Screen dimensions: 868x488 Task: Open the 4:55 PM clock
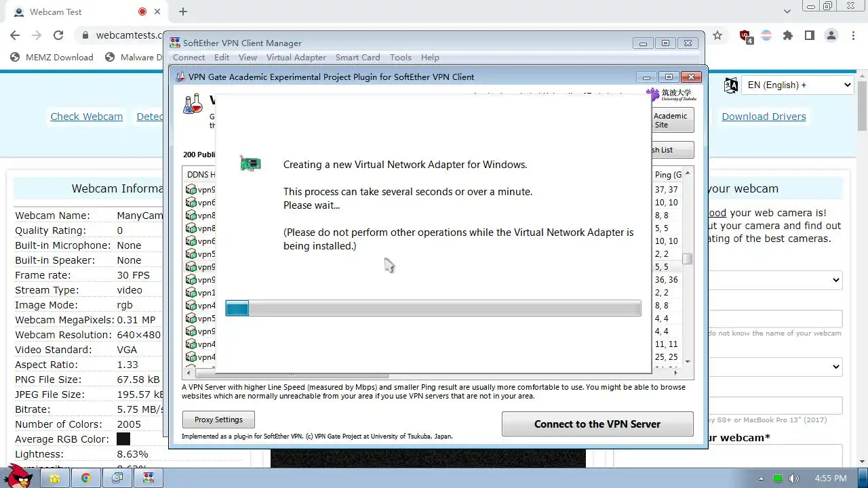pyautogui.click(x=831, y=479)
